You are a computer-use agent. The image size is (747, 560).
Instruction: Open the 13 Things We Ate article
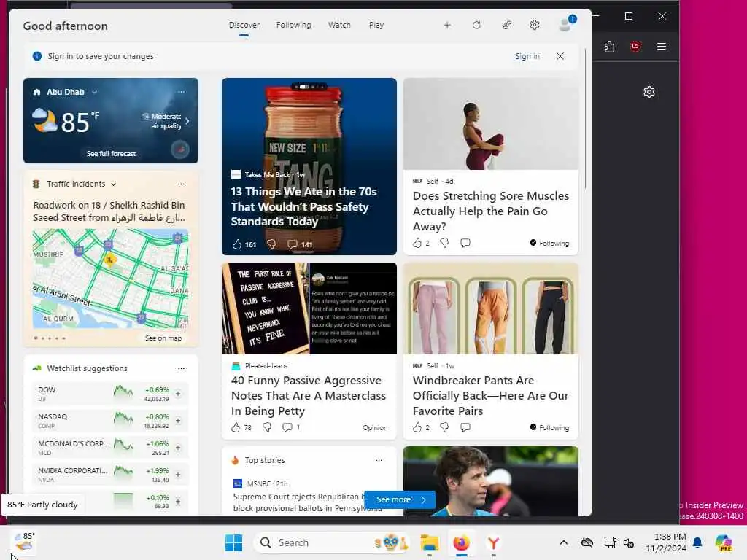(x=303, y=206)
